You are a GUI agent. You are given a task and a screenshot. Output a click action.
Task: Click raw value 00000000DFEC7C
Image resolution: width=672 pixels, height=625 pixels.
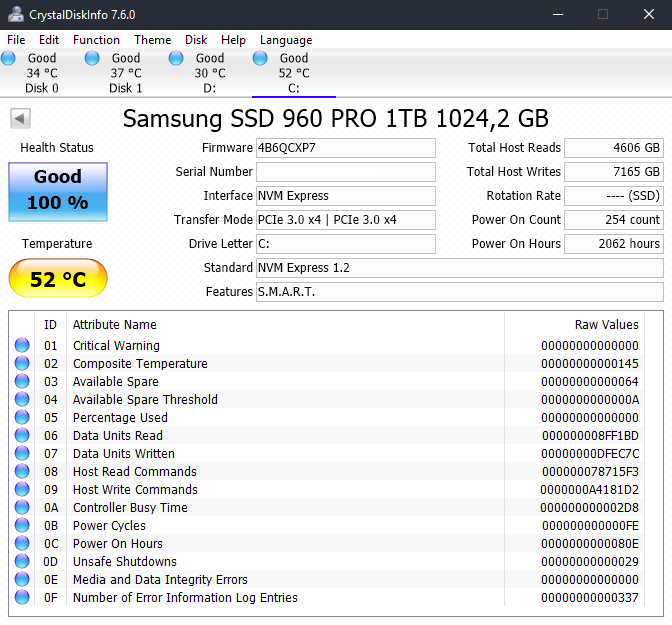(x=590, y=454)
